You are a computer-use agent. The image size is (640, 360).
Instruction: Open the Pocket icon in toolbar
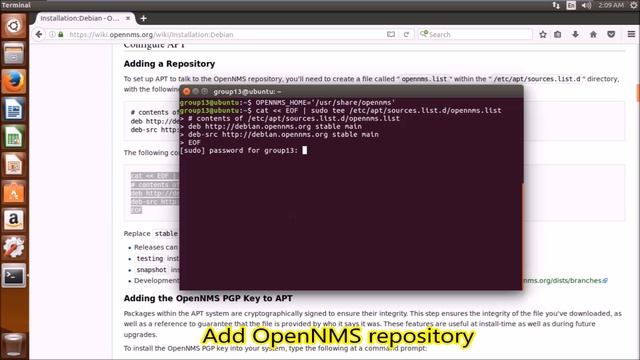[x=611, y=35]
